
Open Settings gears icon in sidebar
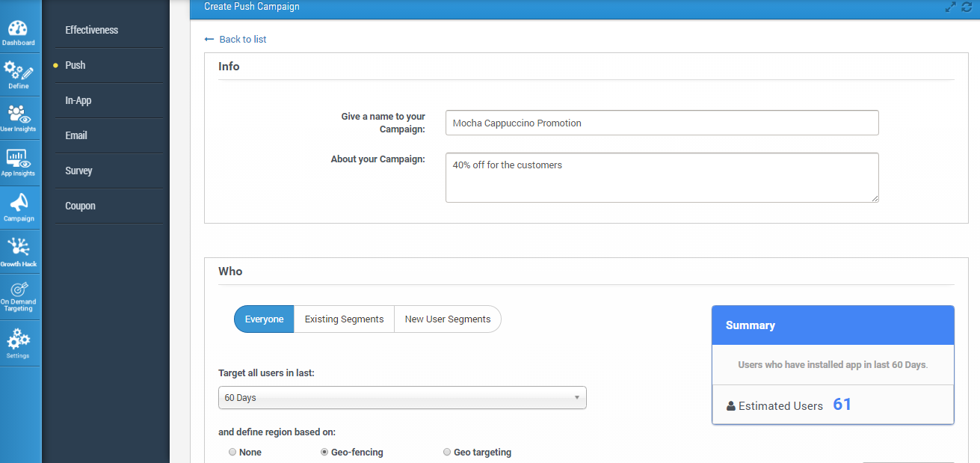coord(19,340)
